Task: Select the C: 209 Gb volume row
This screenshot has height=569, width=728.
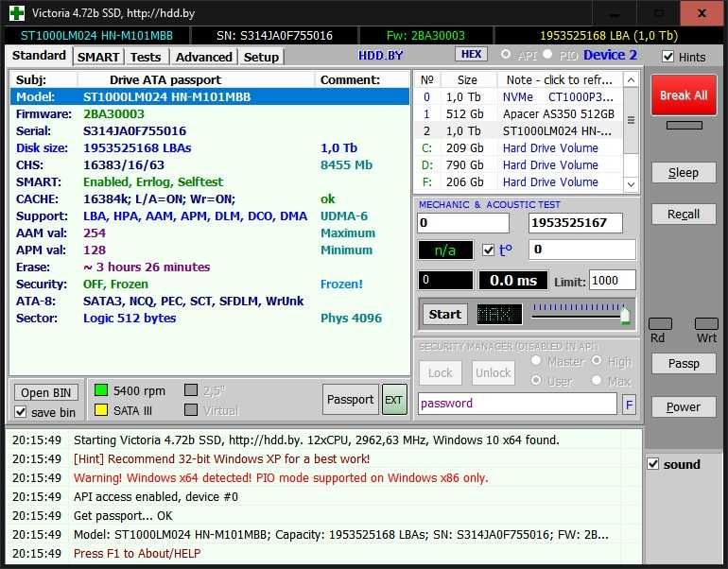Action: [x=518, y=148]
